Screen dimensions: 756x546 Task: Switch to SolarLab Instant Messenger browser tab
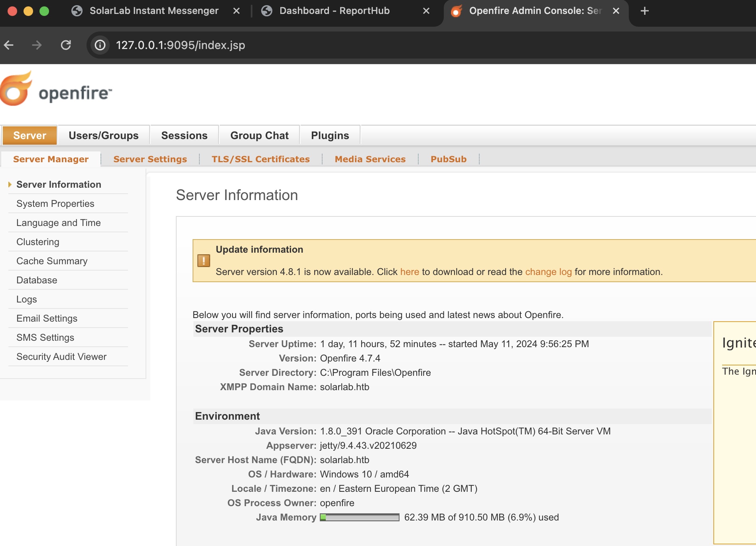(x=154, y=11)
